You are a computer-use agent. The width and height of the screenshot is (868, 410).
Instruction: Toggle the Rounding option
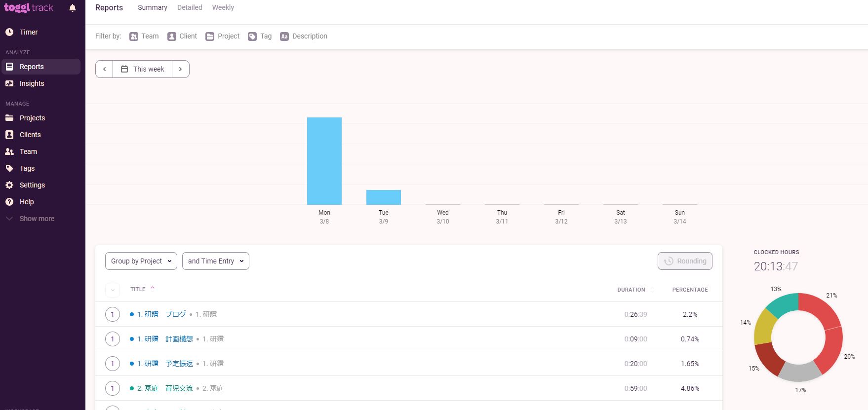coord(685,261)
